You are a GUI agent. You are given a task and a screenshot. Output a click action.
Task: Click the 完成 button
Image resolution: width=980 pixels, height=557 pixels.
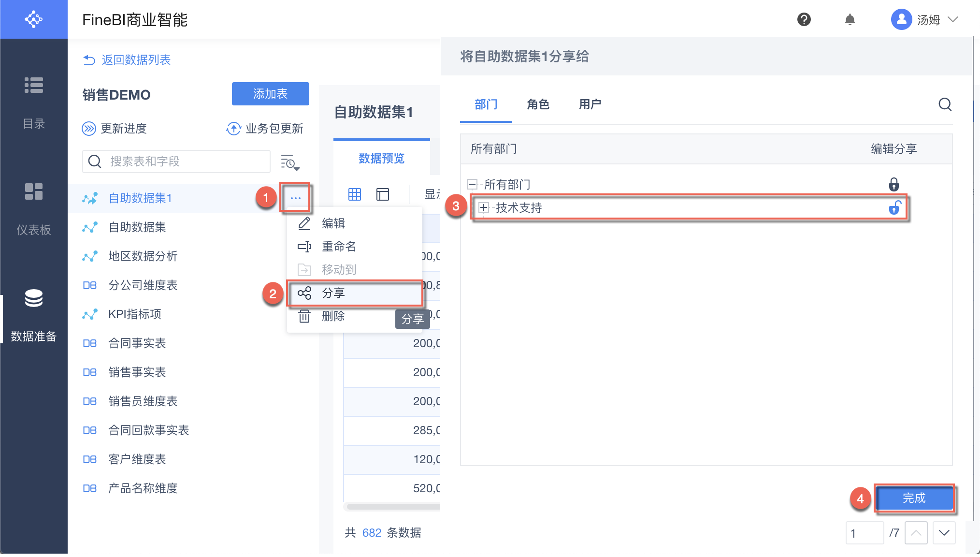tap(914, 498)
